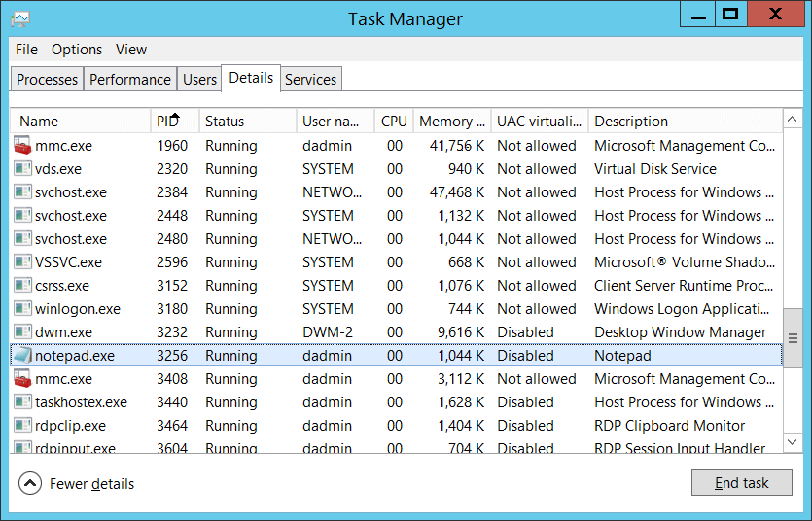The height and width of the screenshot is (521, 812).
Task: Click the winlogon.exe process icon
Action: [x=22, y=309]
